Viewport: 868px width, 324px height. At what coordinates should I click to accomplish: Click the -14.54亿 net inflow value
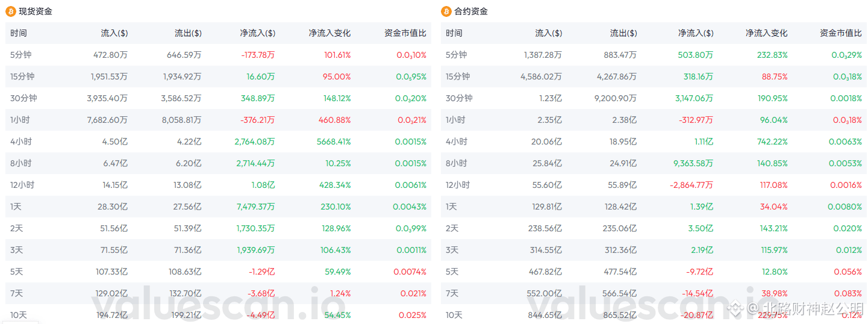click(x=699, y=293)
